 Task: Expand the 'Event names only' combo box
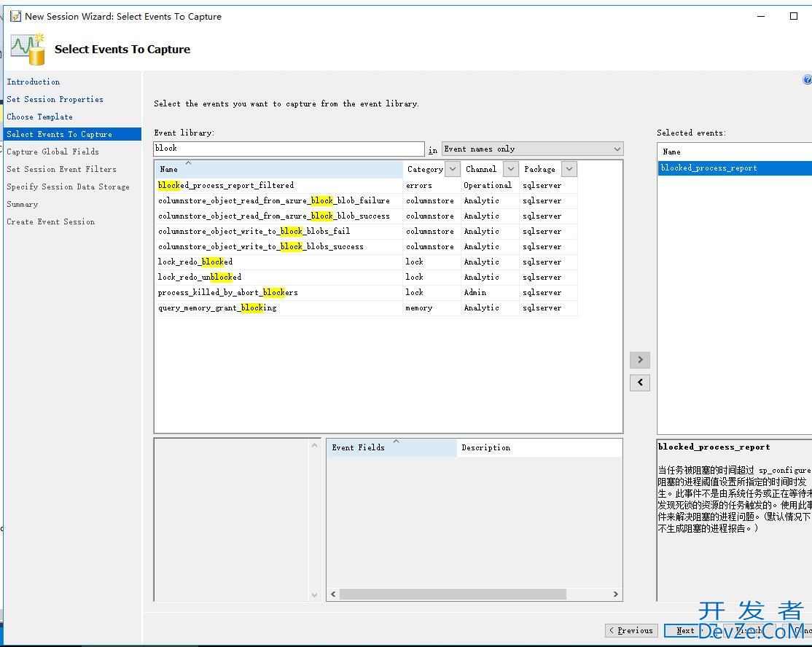[532, 149]
